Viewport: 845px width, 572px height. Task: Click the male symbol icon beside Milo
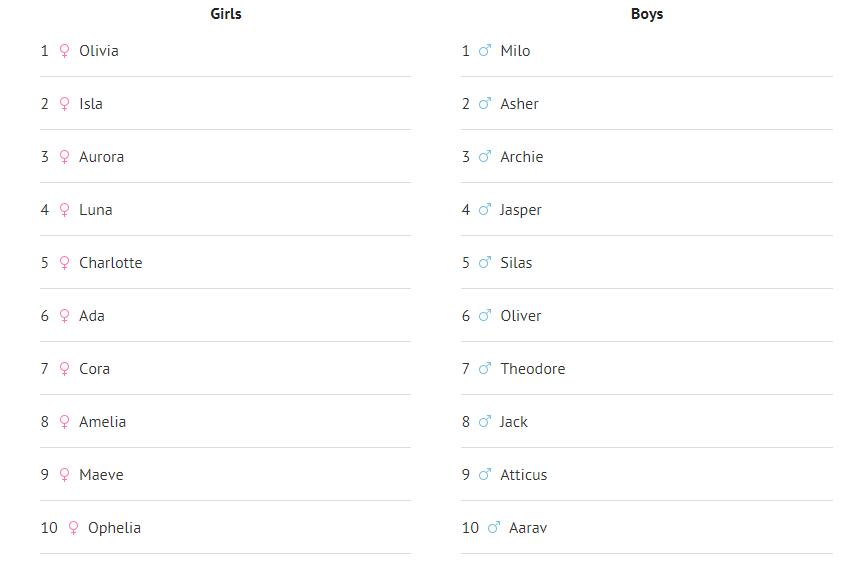[x=485, y=51]
